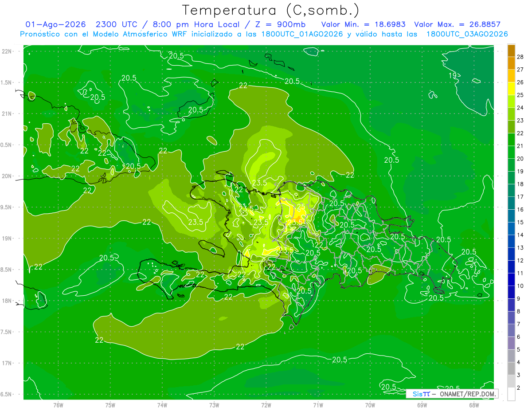The height and width of the screenshot is (411, 532).
Task: Click the '6.5N' latitude axis label
Action: coord(6,394)
